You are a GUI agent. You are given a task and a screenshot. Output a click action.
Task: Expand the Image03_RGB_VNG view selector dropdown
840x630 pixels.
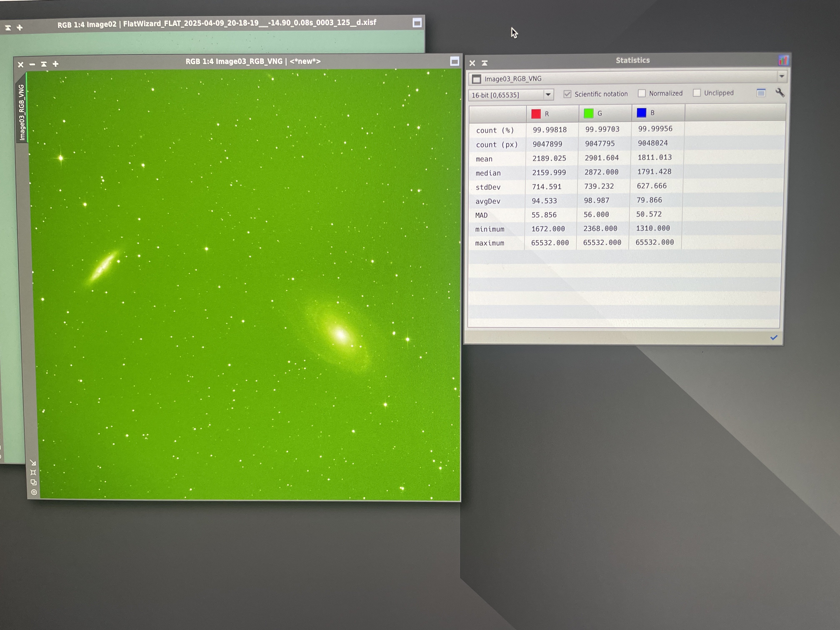pos(781,76)
